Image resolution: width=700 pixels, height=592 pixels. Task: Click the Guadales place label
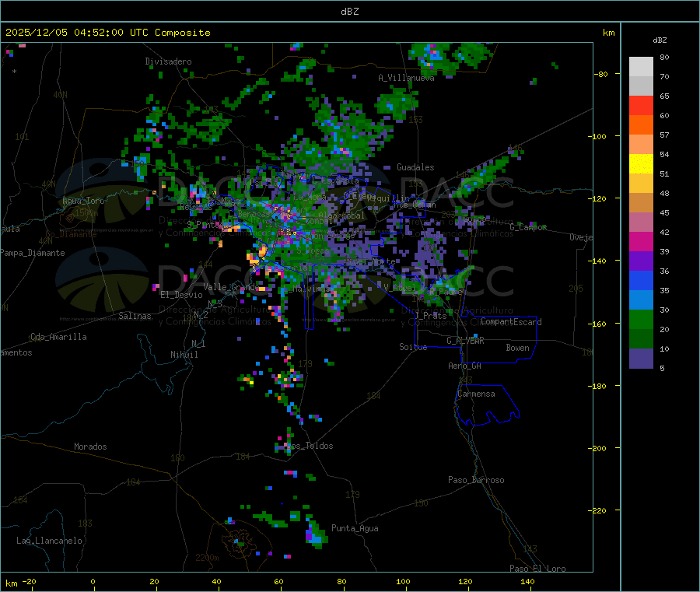click(415, 167)
